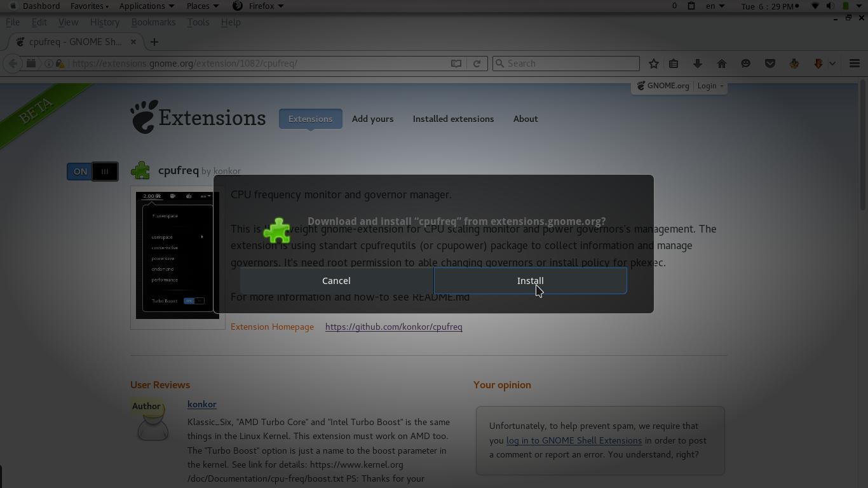The width and height of the screenshot is (868, 488).
Task: Click the padlock security icon
Action: (x=60, y=64)
